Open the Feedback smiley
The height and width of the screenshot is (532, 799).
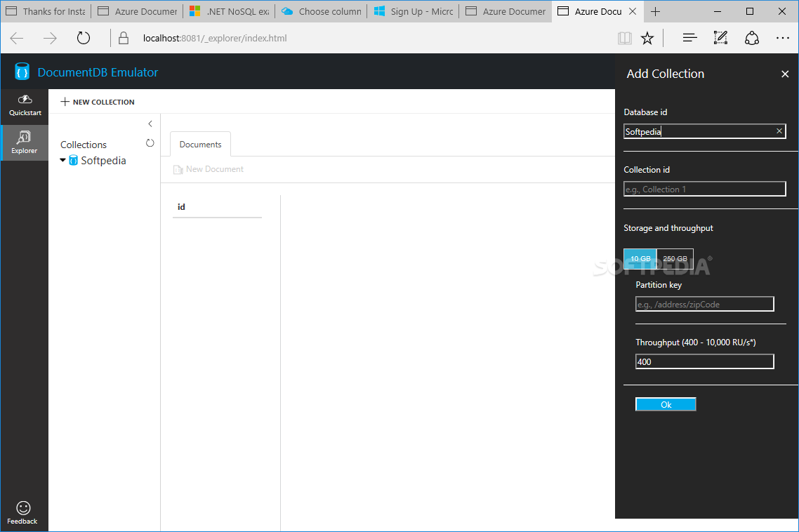pyautogui.click(x=22, y=512)
